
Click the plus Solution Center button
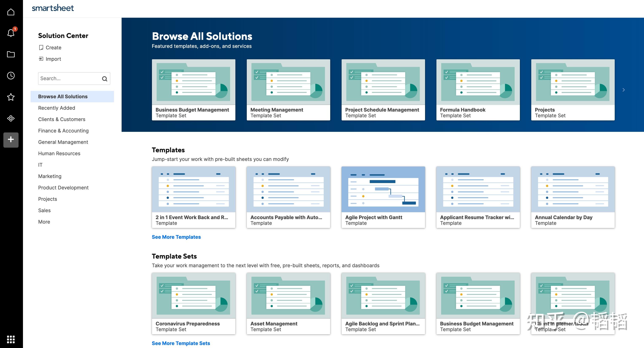[11, 140]
